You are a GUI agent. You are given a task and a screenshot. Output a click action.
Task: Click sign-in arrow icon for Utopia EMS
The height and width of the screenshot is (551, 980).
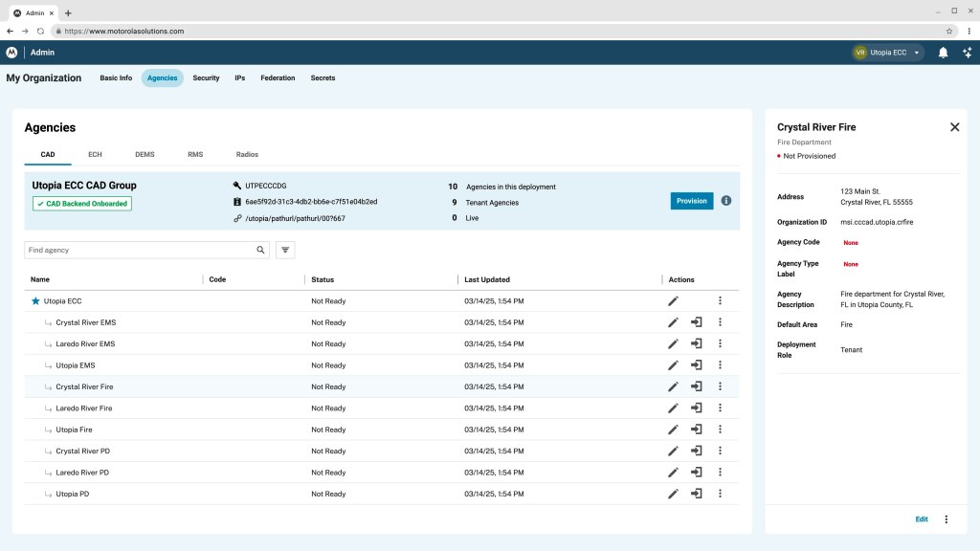pyautogui.click(x=697, y=365)
